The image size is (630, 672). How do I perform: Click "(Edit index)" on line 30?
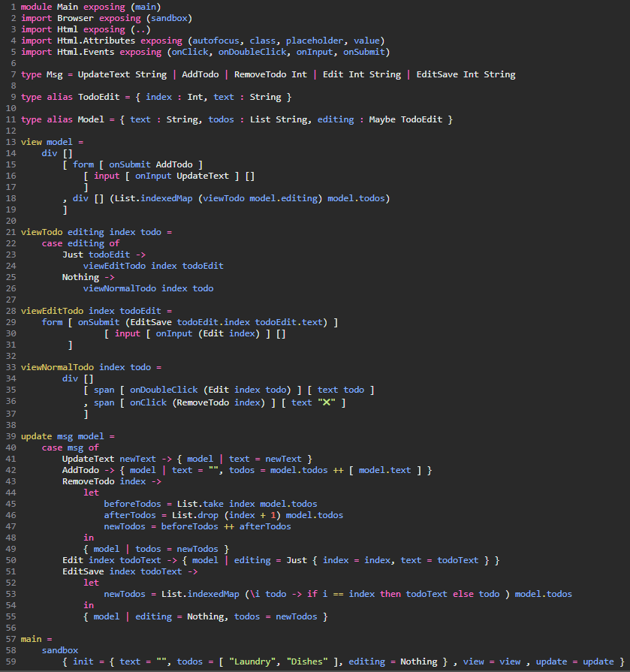click(229, 333)
